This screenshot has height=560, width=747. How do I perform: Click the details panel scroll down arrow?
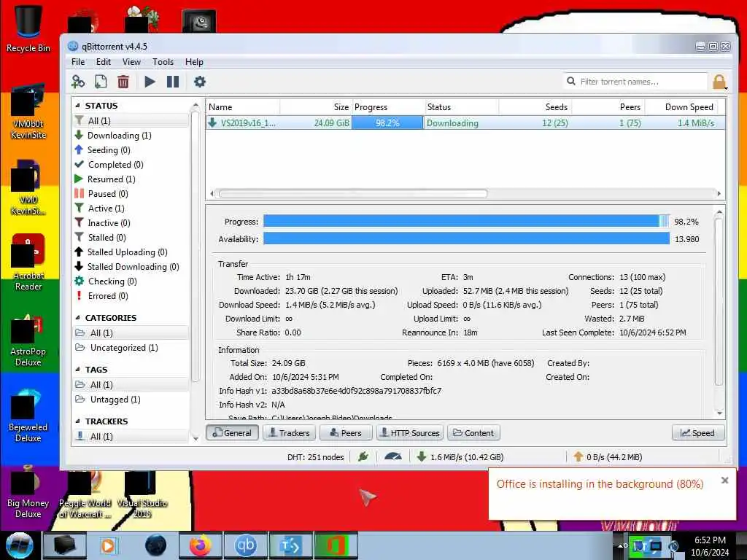click(x=719, y=413)
